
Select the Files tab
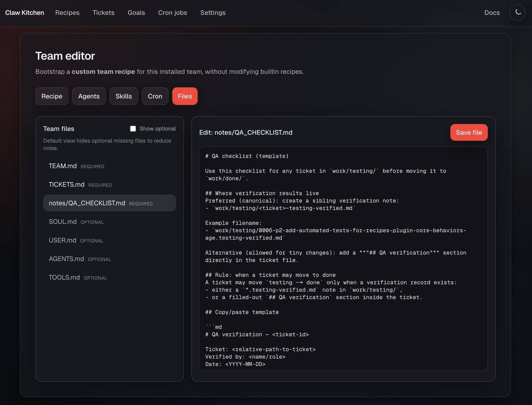pos(185,96)
